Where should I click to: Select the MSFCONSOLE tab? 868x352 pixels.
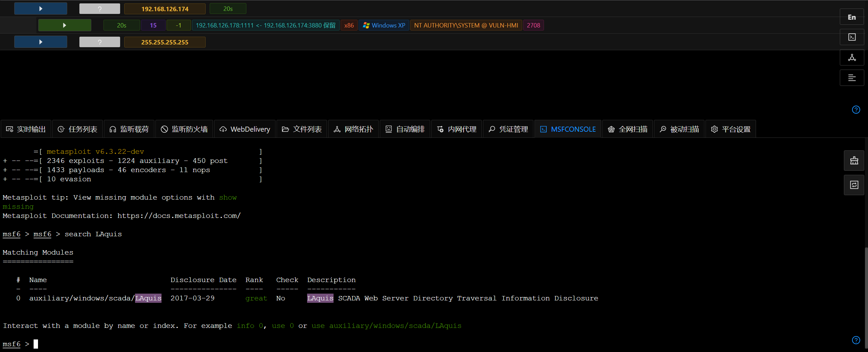568,129
